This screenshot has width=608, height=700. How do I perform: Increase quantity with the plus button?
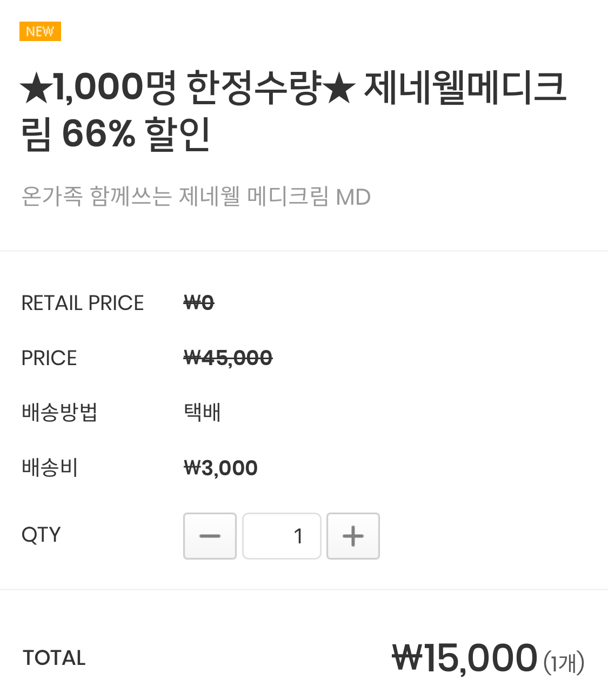tap(353, 536)
